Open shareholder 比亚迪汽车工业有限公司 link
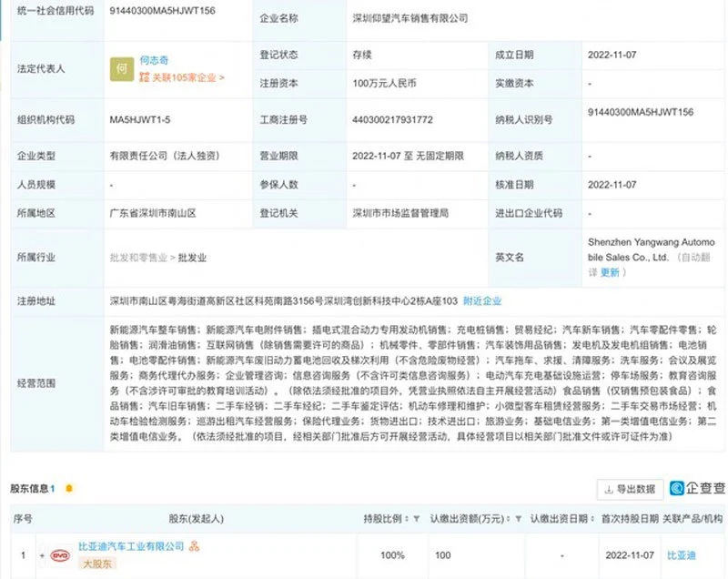This screenshot has height=579, width=728. tap(131, 546)
